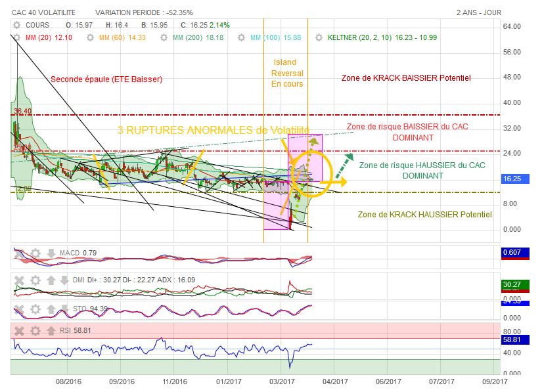Move the DMI panel down
This screenshot has height=392, width=542.
64,280
